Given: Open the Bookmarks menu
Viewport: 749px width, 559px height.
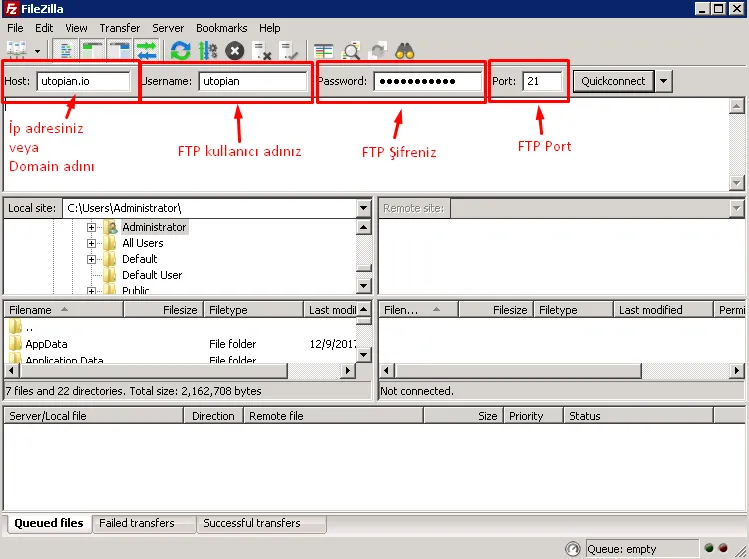Looking at the screenshot, I should point(222,28).
